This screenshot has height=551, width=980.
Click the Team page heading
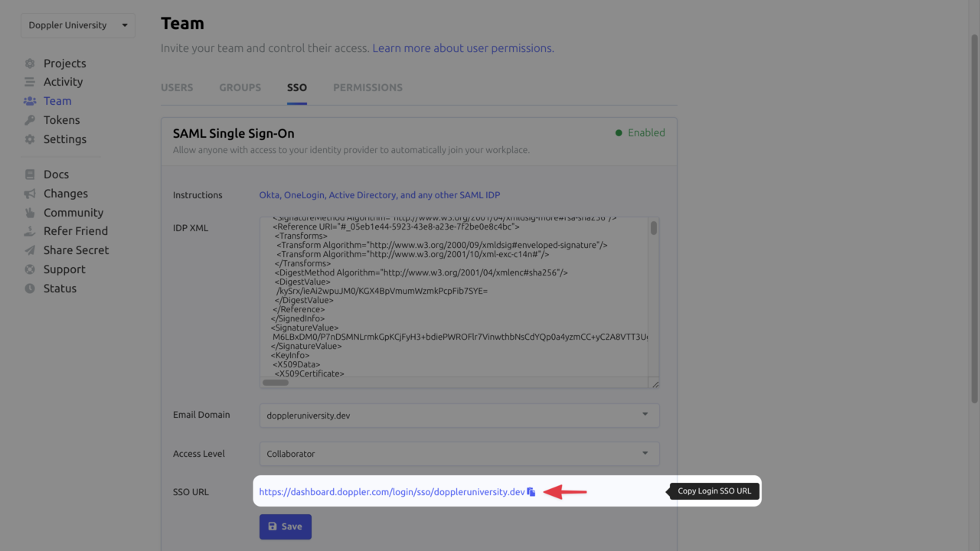(x=182, y=24)
